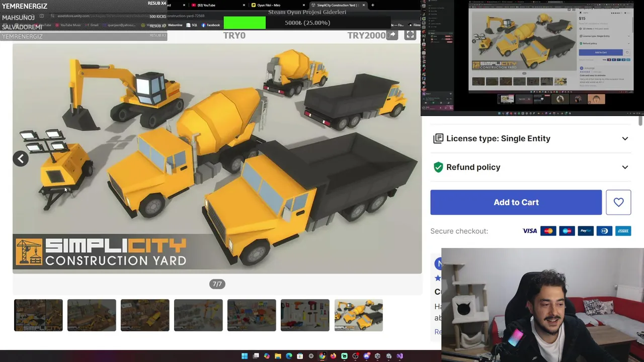644x362 pixels.
Task: Click the License type document icon
Action: (438, 138)
